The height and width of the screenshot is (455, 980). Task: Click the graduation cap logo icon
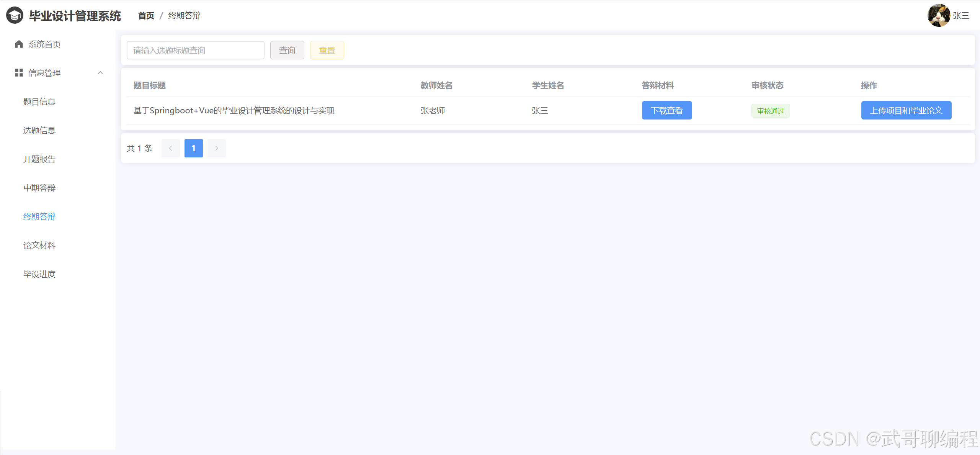pyautogui.click(x=15, y=15)
